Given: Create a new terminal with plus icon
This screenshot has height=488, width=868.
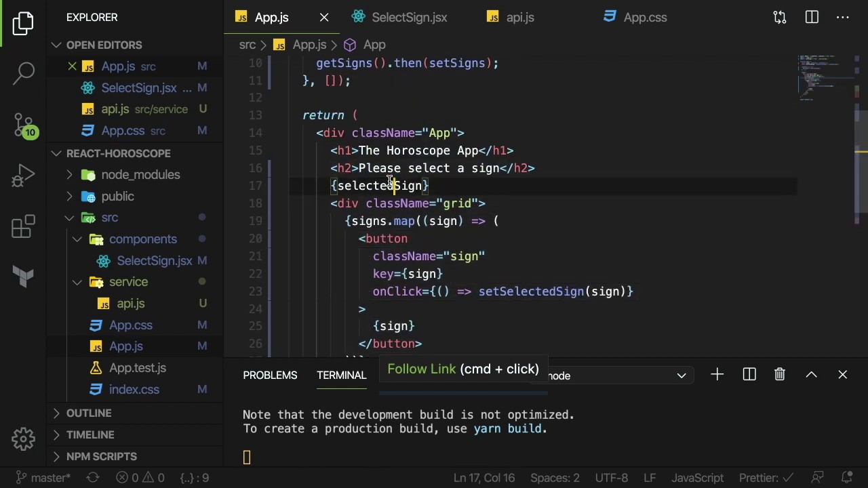Looking at the screenshot, I should pos(717,375).
